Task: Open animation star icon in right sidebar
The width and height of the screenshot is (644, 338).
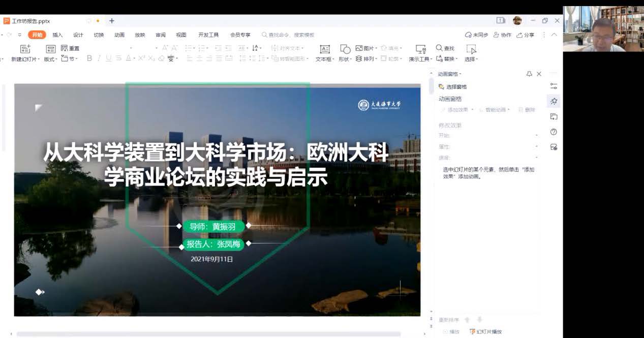Action: [554, 101]
